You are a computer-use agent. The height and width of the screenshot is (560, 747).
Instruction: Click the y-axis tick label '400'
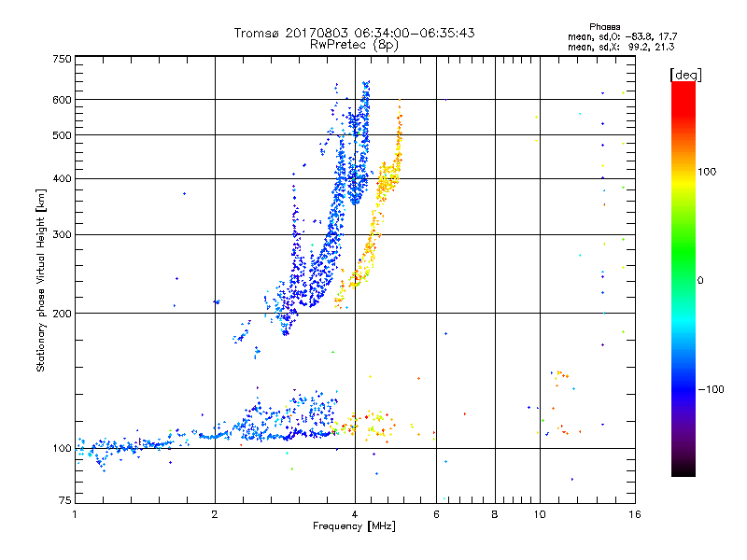(63, 179)
